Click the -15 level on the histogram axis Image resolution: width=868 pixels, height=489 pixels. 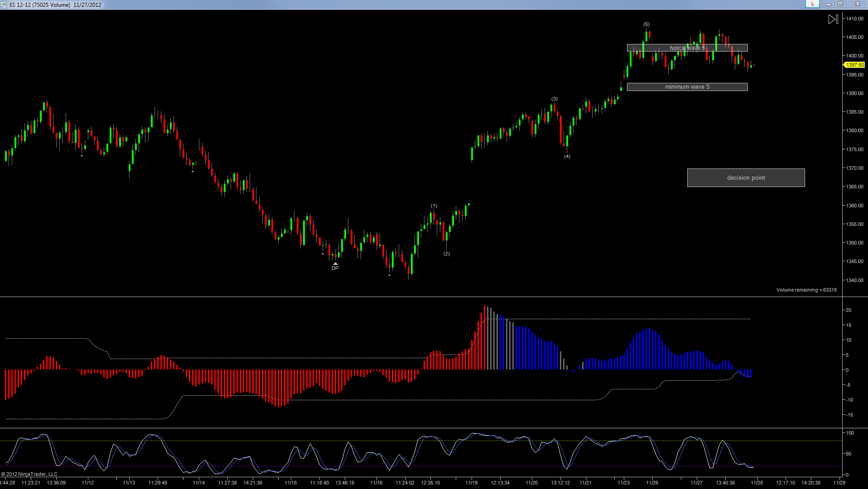coord(849,415)
